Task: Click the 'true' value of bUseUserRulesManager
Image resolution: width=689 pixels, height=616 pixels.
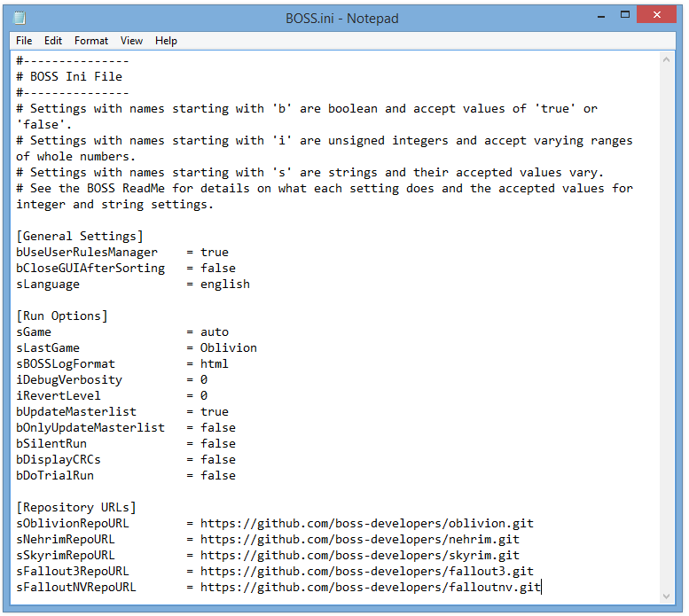Action: point(215,252)
